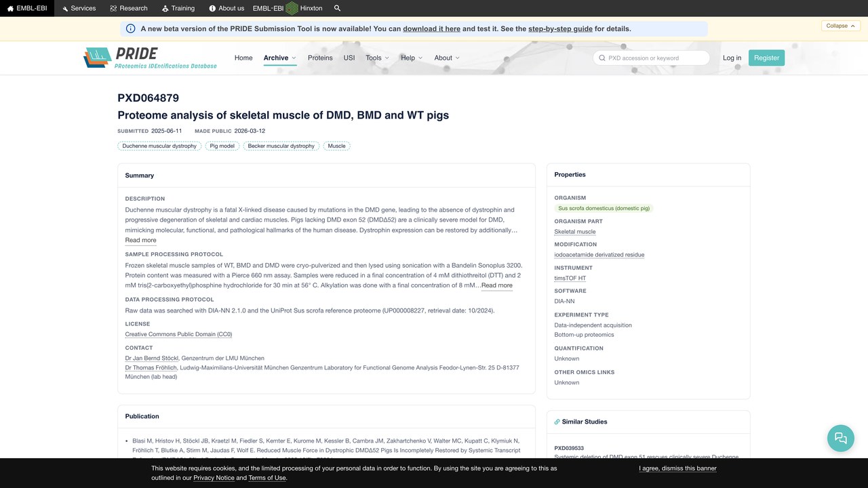Click the EMBL-EBI home icon
Image resolution: width=868 pixels, height=488 pixels.
pos(10,8)
